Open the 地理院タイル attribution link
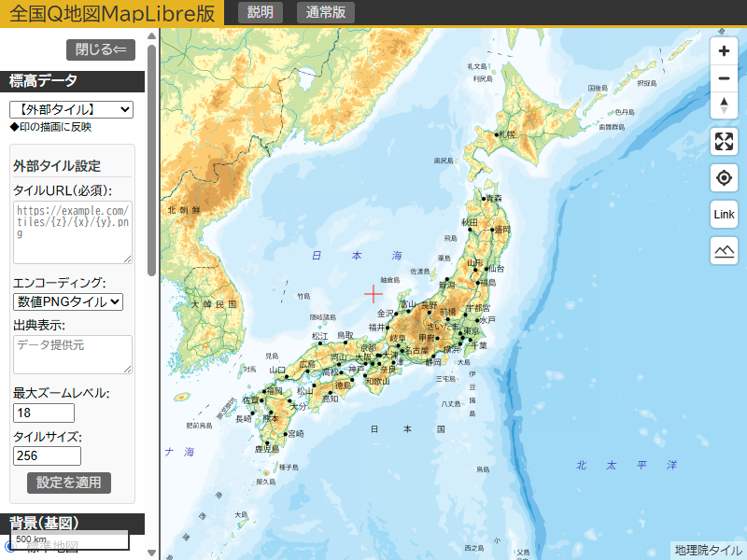Viewport: 747px width, 560px height. pos(708,551)
